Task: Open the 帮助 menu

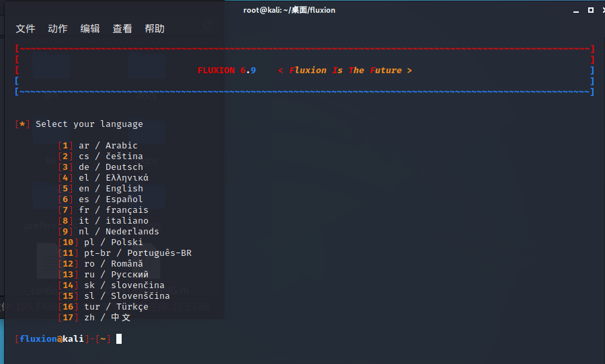Action: (155, 28)
